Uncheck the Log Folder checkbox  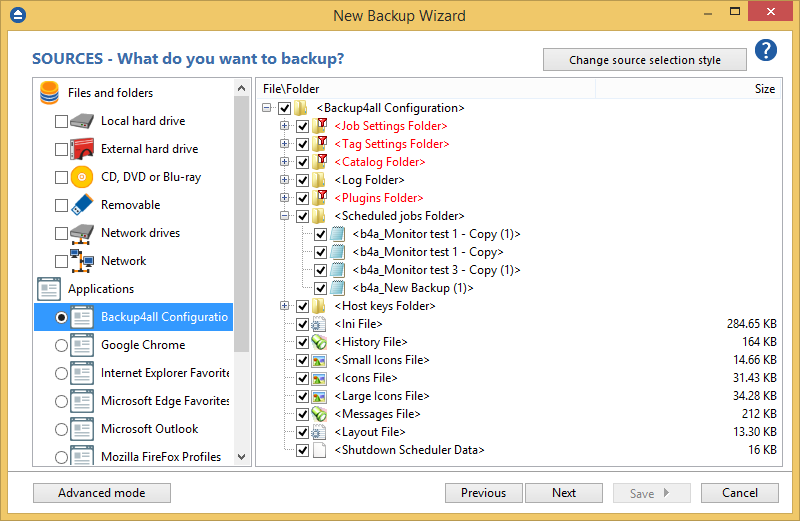pos(303,180)
